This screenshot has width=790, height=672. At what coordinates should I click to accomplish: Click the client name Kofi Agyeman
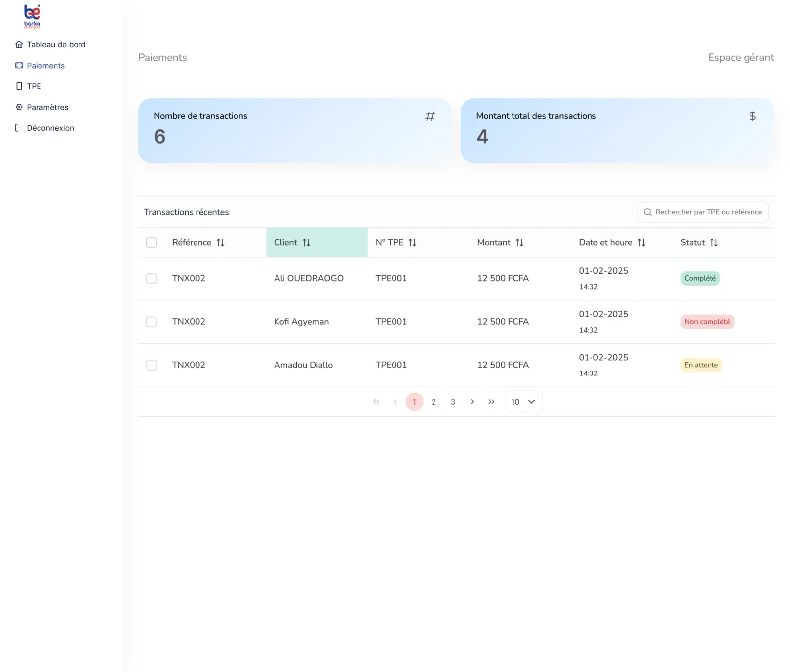tap(301, 322)
